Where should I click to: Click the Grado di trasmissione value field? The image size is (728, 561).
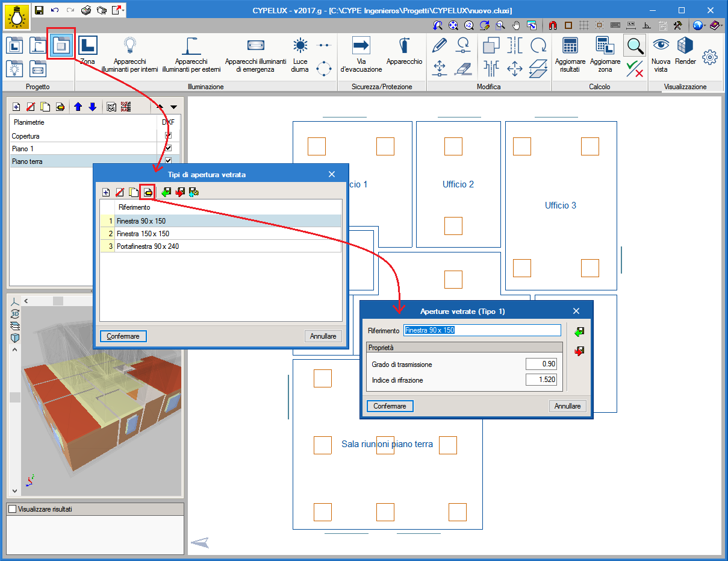tap(541, 364)
